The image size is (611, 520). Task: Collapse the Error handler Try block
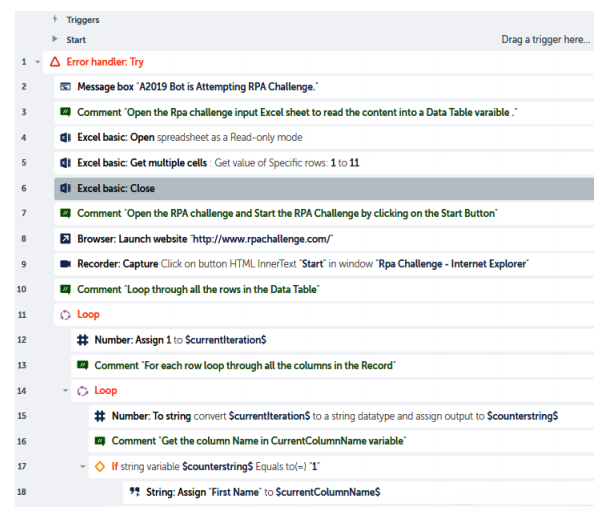coord(38,62)
